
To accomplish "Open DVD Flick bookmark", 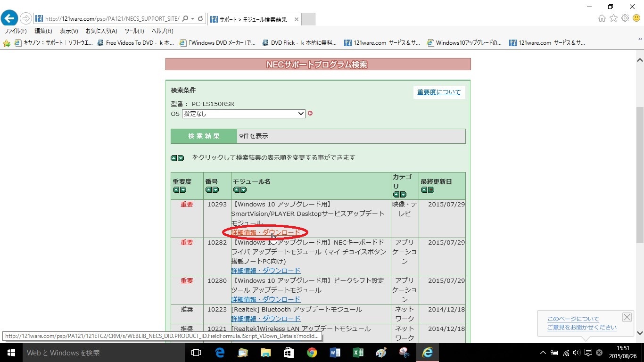I will 300,42.
